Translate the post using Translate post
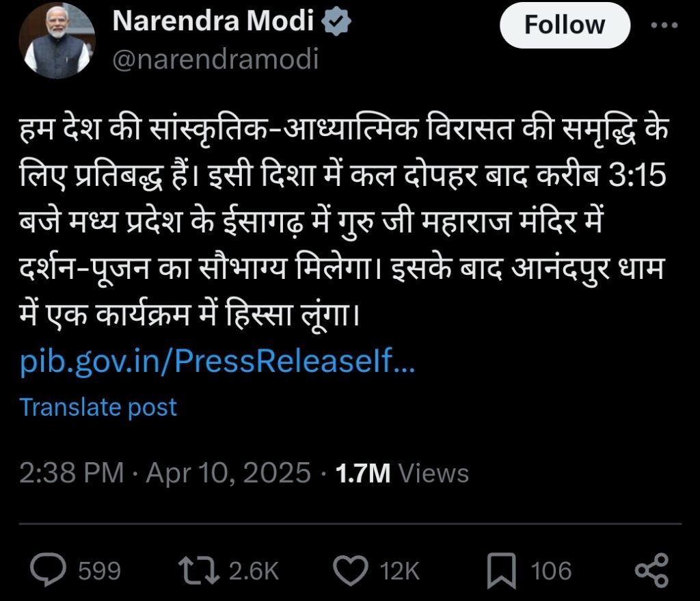This screenshot has width=700, height=601. point(98,408)
